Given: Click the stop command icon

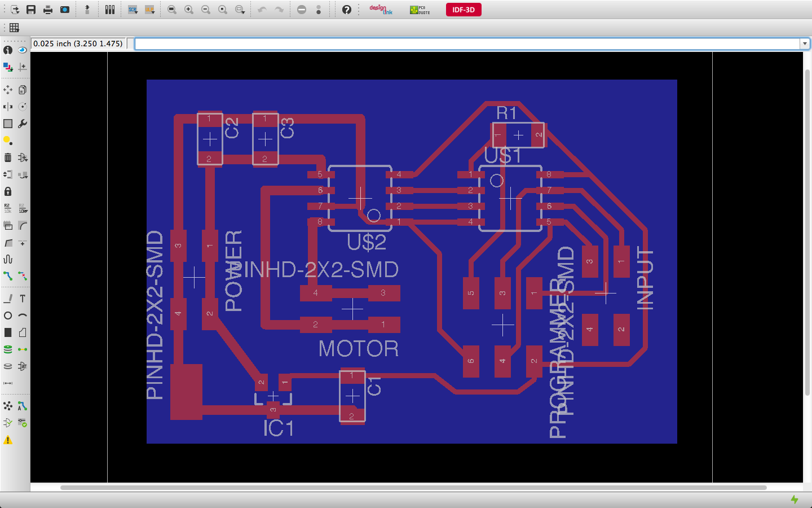Looking at the screenshot, I should 302,10.
